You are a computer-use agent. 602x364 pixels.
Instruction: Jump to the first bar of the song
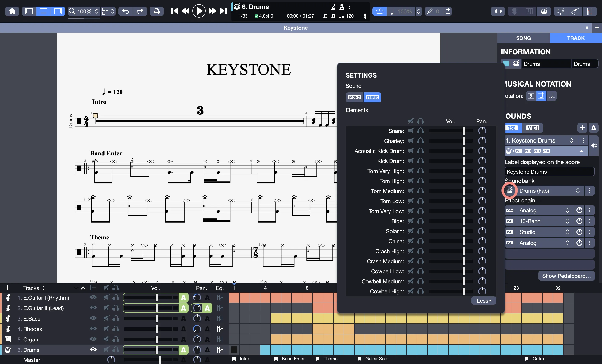click(174, 11)
